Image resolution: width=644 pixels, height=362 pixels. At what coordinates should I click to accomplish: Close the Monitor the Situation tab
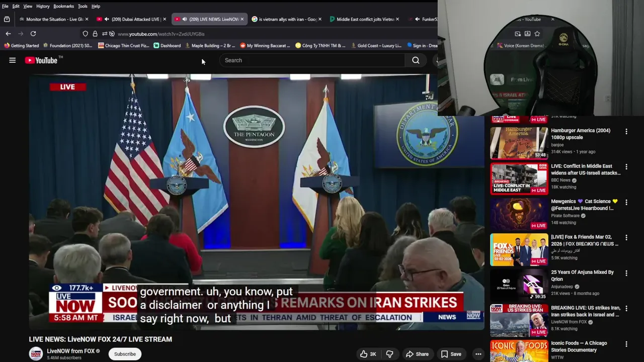coord(87,19)
